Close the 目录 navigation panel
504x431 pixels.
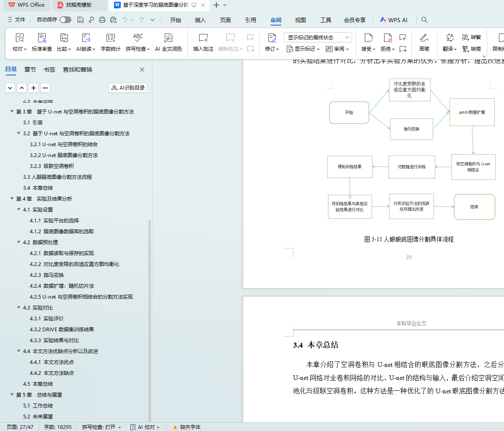(x=142, y=70)
